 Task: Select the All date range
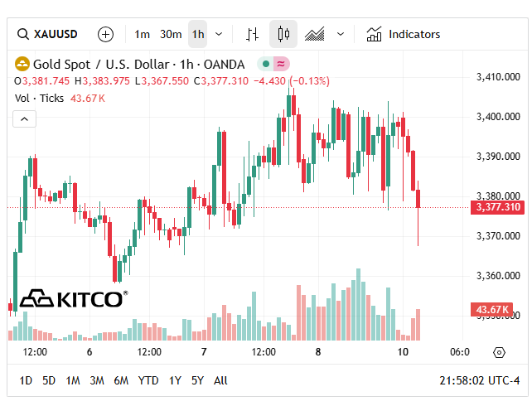click(220, 380)
